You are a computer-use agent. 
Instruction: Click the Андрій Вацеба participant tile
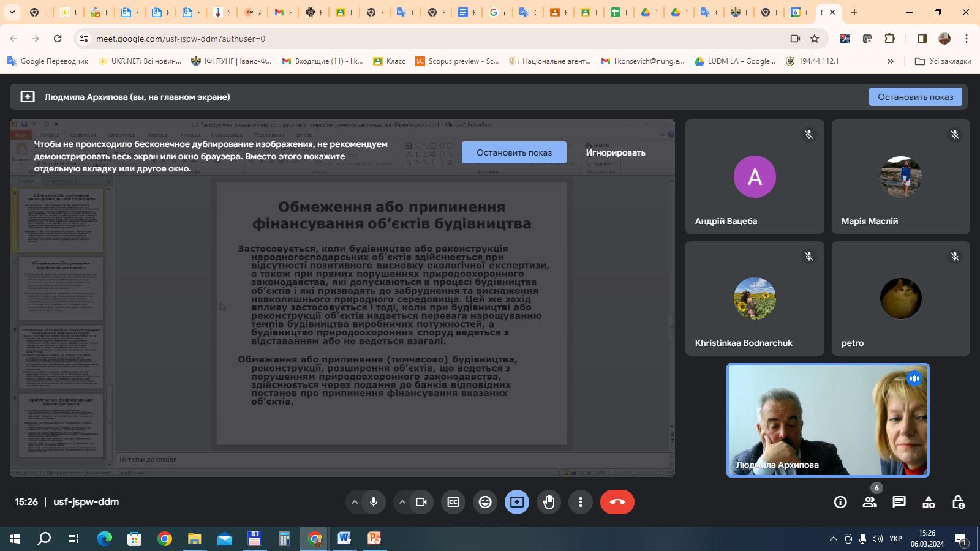[x=755, y=177]
